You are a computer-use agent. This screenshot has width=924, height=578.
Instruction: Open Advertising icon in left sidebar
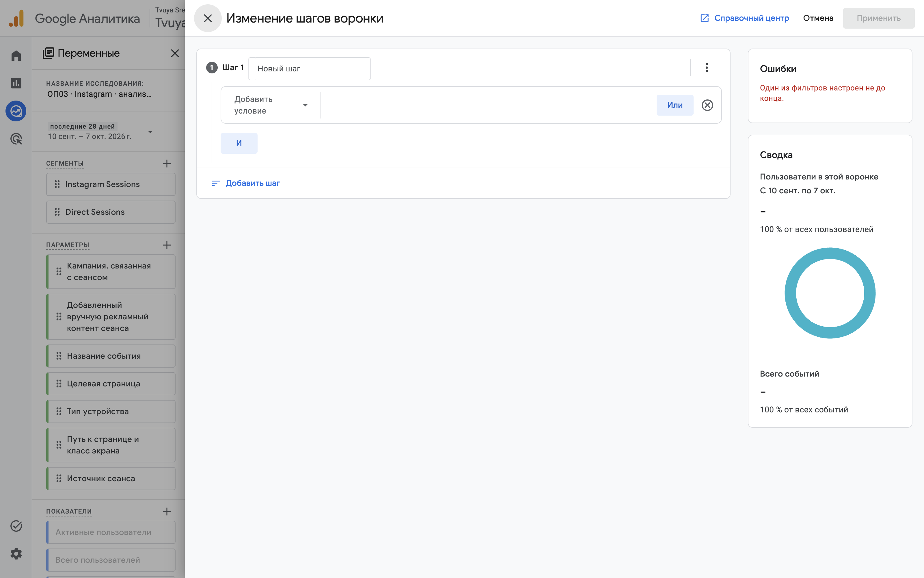point(16,139)
